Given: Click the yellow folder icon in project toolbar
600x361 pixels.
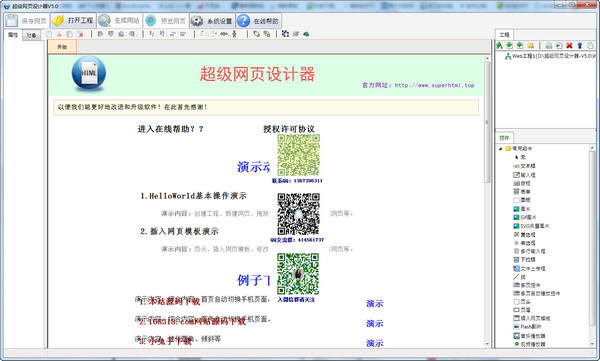Looking at the screenshot, I should pos(530,46).
